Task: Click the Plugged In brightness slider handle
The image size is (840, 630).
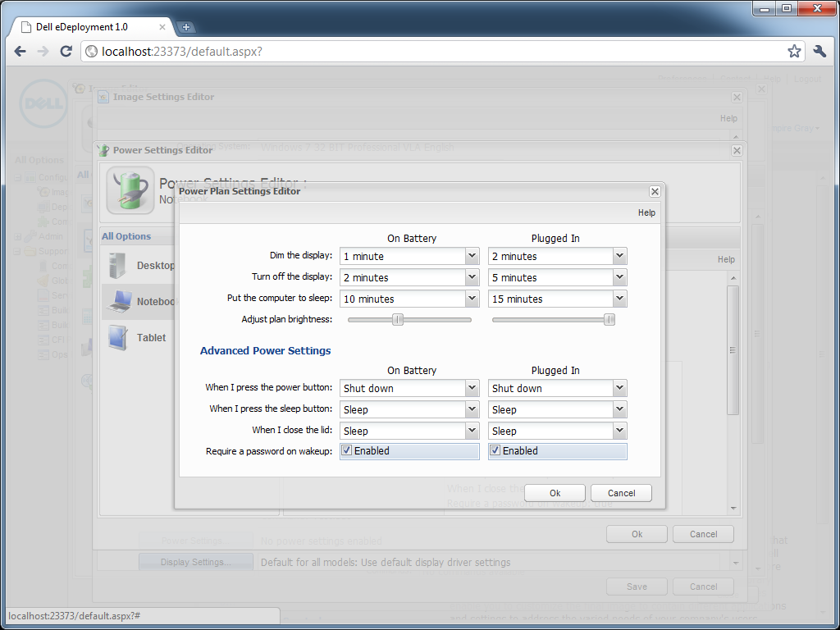Action: tap(609, 320)
